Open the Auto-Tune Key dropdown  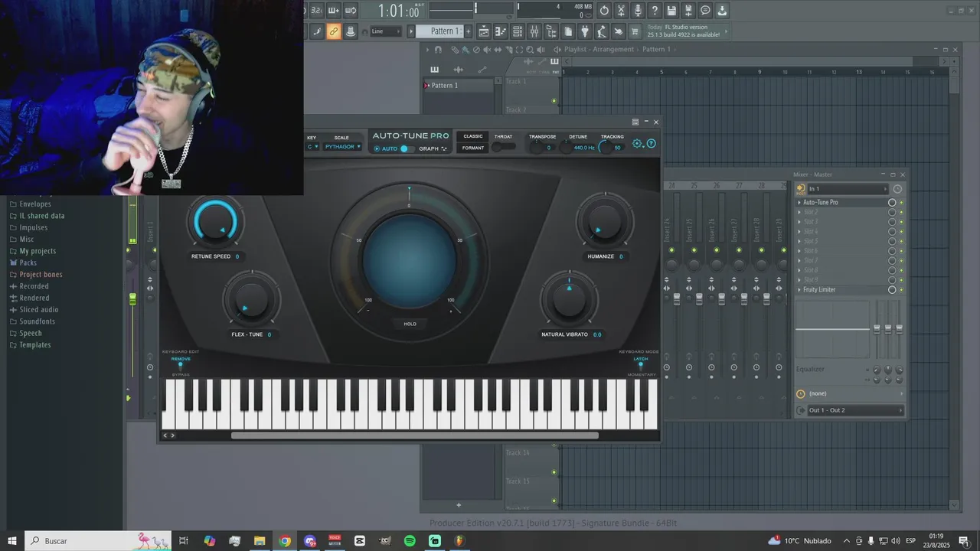pyautogui.click(x=312, y=147)
